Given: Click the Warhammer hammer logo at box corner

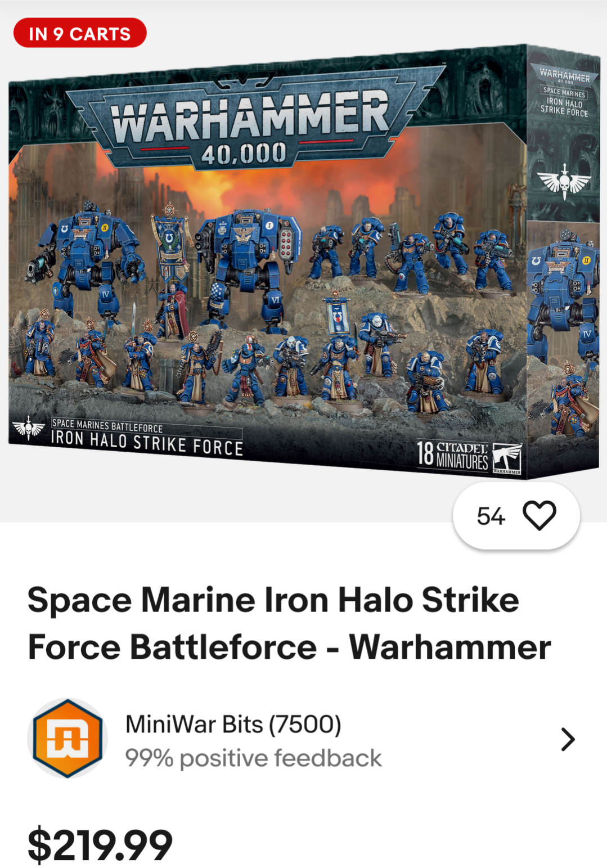Looking at the screenshot, I should pyautogui.click(x=507, y=458).
